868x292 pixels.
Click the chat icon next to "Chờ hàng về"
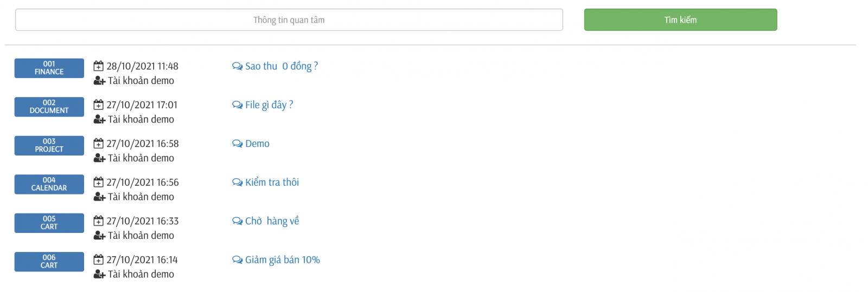[x=237, y=221]
